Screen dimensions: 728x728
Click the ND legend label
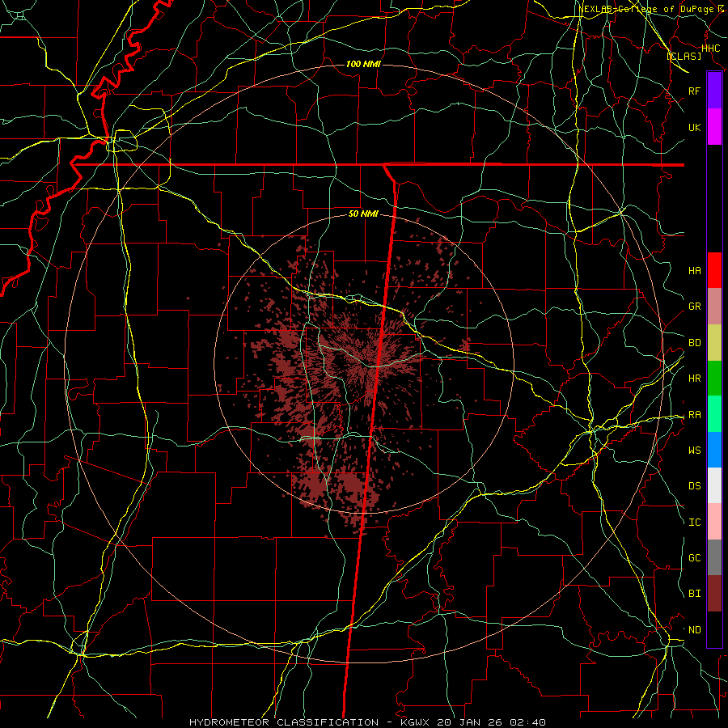pos(694,630)
